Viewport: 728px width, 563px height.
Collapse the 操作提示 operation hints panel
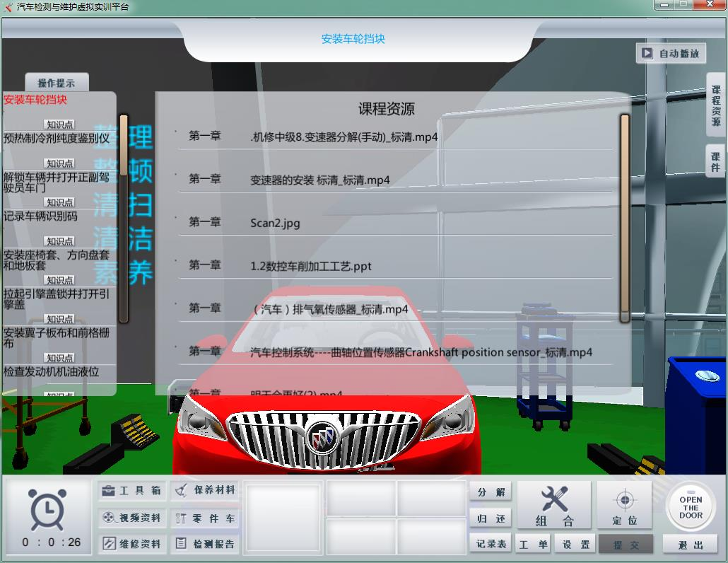[x=56, y=83]
